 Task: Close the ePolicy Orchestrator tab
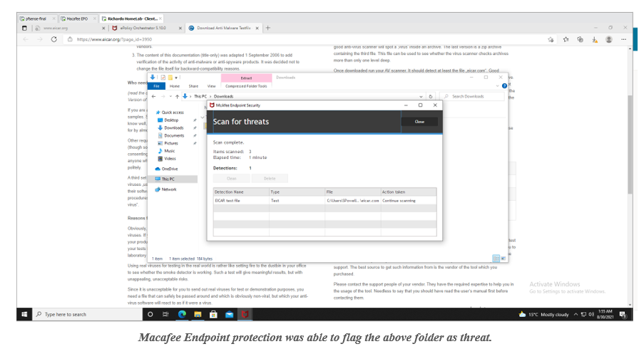point(180,28)
